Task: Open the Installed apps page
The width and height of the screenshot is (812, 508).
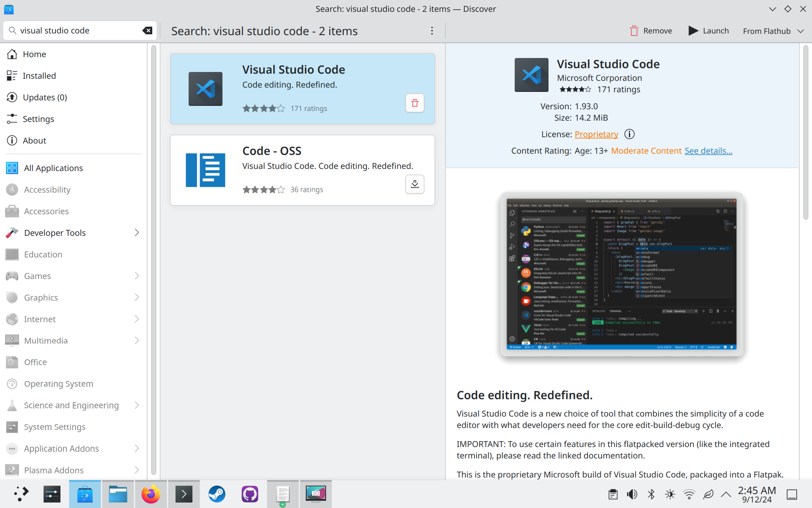Action: [73, 76]
